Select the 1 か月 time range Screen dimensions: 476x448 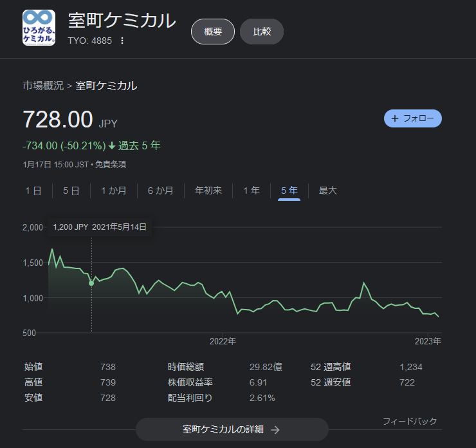point(114,191)
